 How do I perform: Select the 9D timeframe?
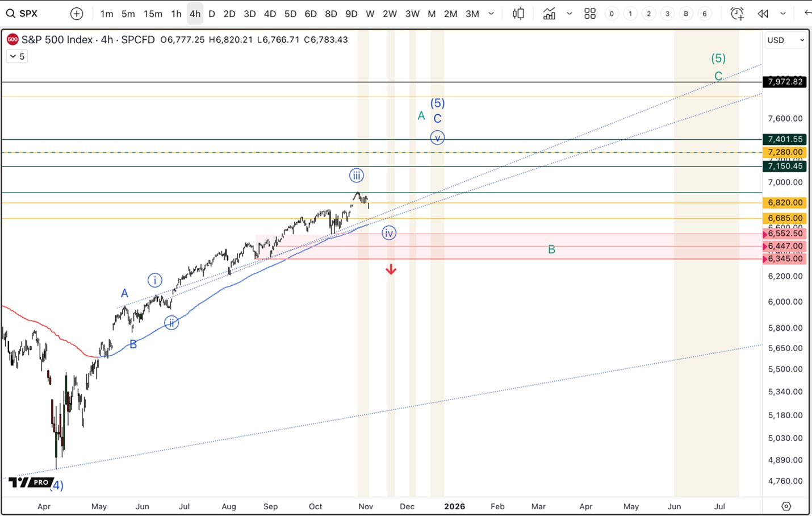click(351, 14)
